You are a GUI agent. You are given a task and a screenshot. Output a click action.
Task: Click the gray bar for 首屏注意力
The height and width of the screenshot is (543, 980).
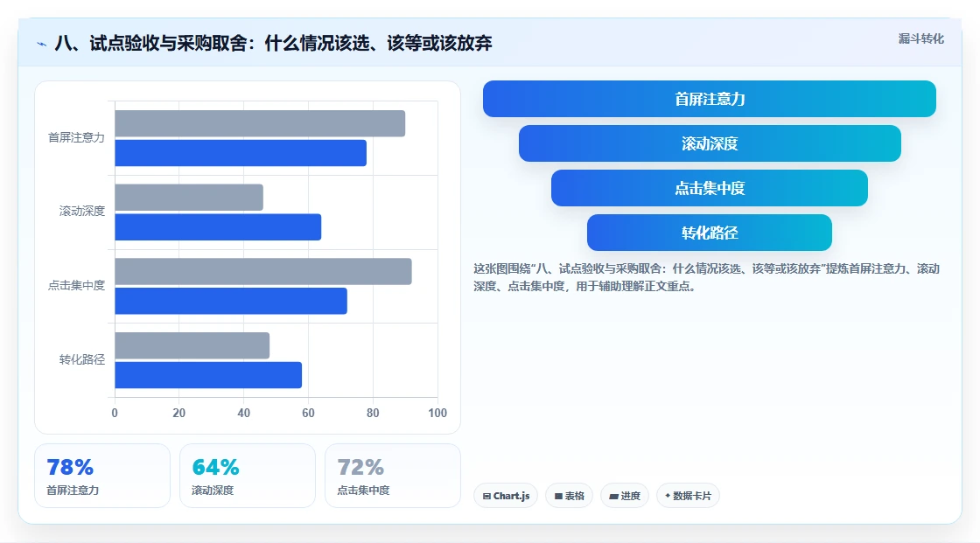pyautogui.click(x=260, y=123)
